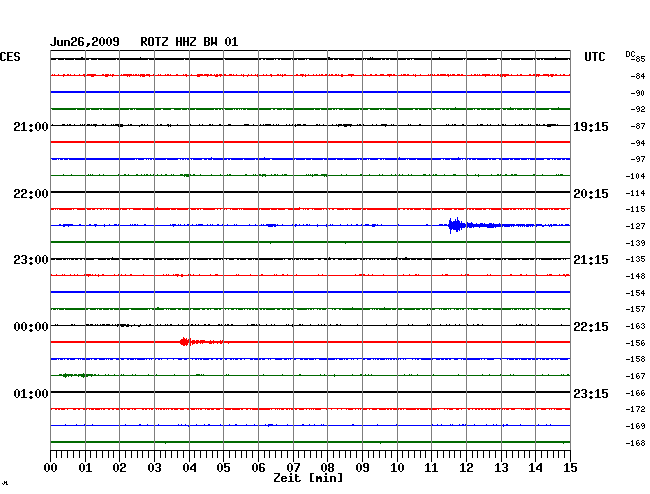
Task: Click the DC offset value "-90"
Action: (638, 93)
